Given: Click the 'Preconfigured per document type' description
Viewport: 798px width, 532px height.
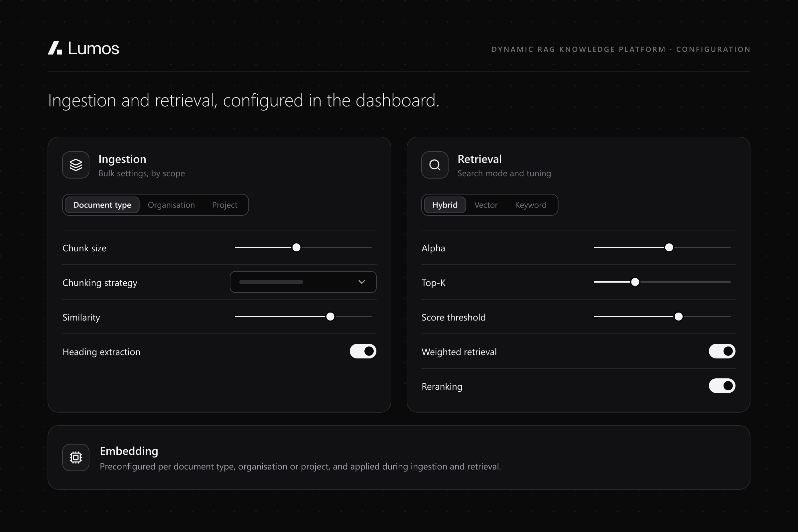Looking at the screenshot, I should pos(300,466).
